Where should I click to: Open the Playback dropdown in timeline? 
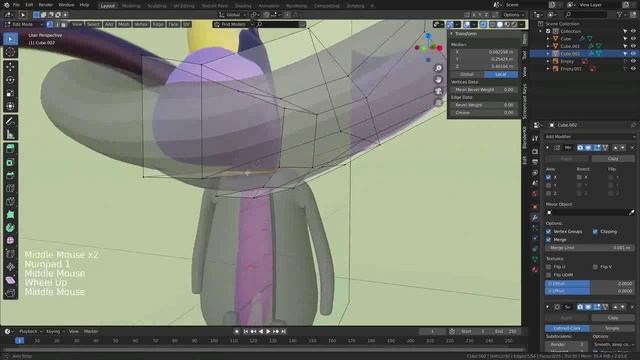31,331
